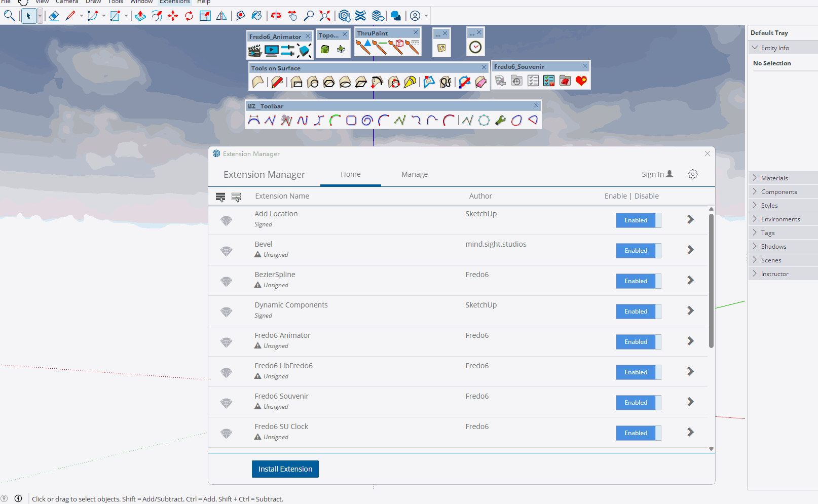Select the Eraser on Surface tool
Viewport: 818px width, 504px height.
tap(480, 82)
